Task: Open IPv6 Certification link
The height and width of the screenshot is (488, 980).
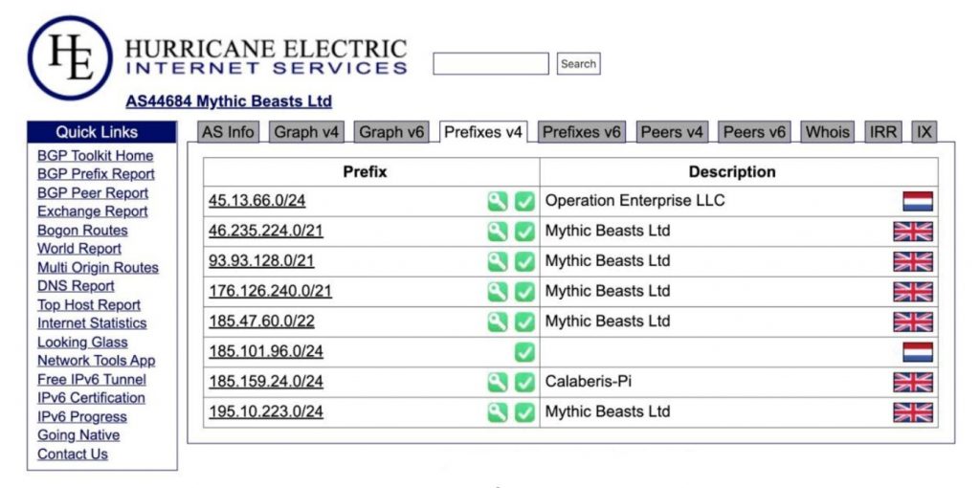Action: pyautogui.click(x=91, y=398)
